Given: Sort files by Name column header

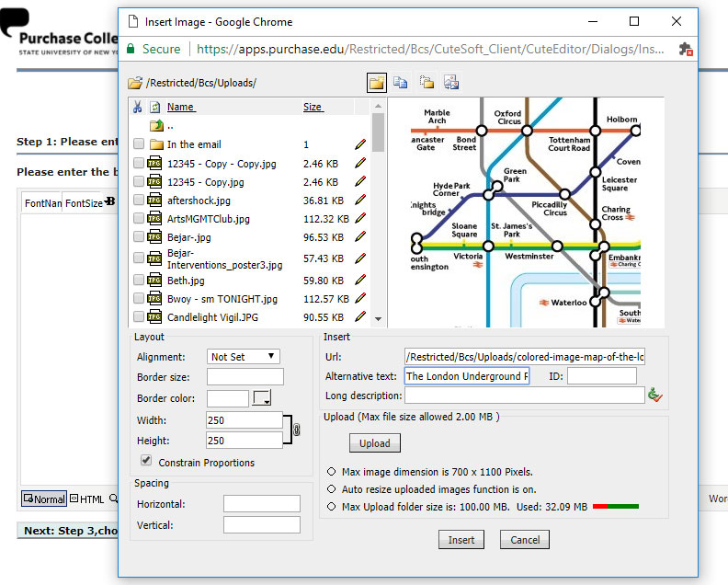Looking at the screenshot, I should [180, 107].
